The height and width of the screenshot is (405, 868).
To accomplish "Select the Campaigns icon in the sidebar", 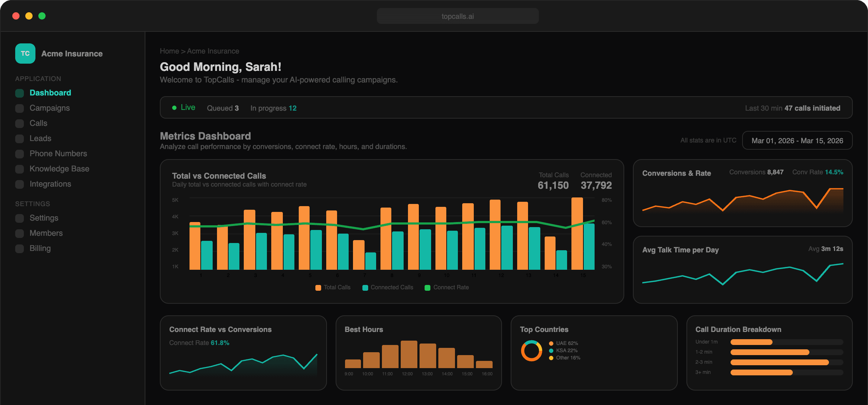I will (19, 108).
